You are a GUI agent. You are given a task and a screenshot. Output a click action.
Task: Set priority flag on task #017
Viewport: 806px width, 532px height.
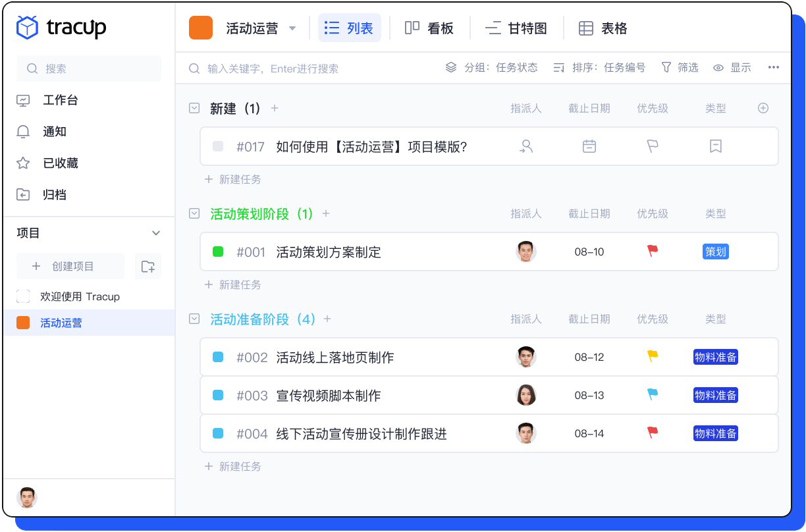pyautogui.click(x=652, y=146)
